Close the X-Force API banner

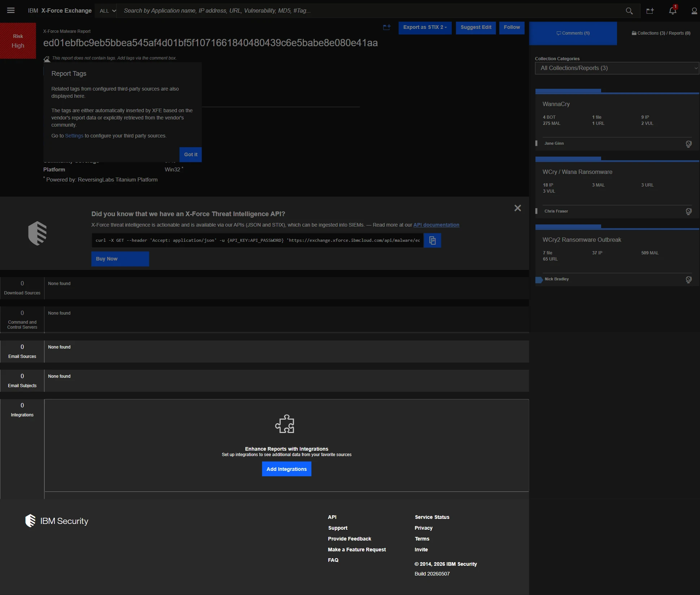[517, 208]
